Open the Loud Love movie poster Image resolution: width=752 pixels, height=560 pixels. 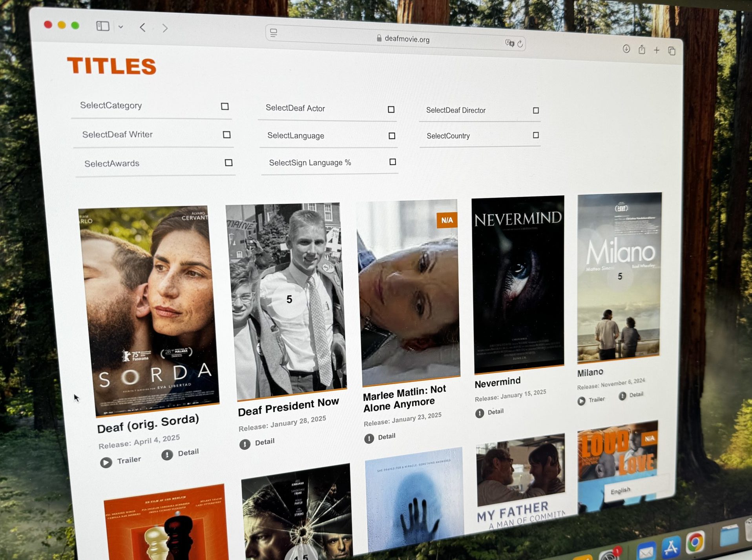pos(618,463)
